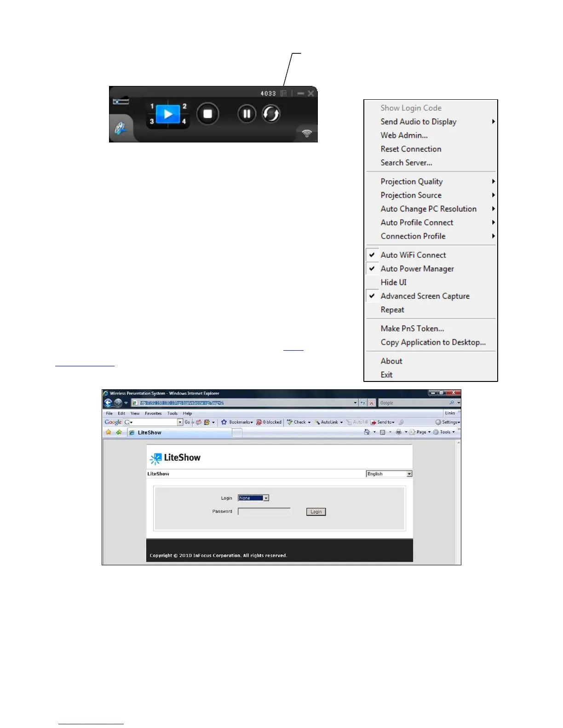Viewport: 563px width, 728px height.
Task: Expand Auto Profile Connect submenu
Action: [431, 222]
